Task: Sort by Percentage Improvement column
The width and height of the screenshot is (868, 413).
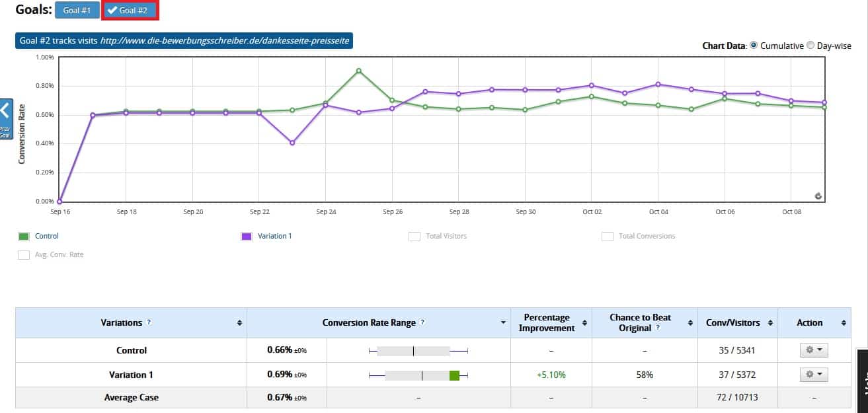Action: (585, 323)
